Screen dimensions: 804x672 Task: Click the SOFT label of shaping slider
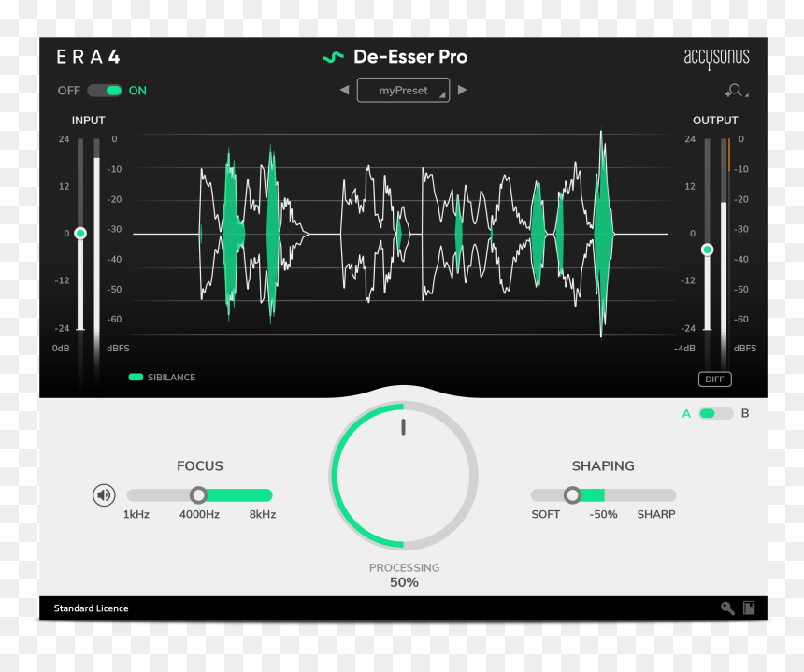pyautogui.click(x=546, y=514)
